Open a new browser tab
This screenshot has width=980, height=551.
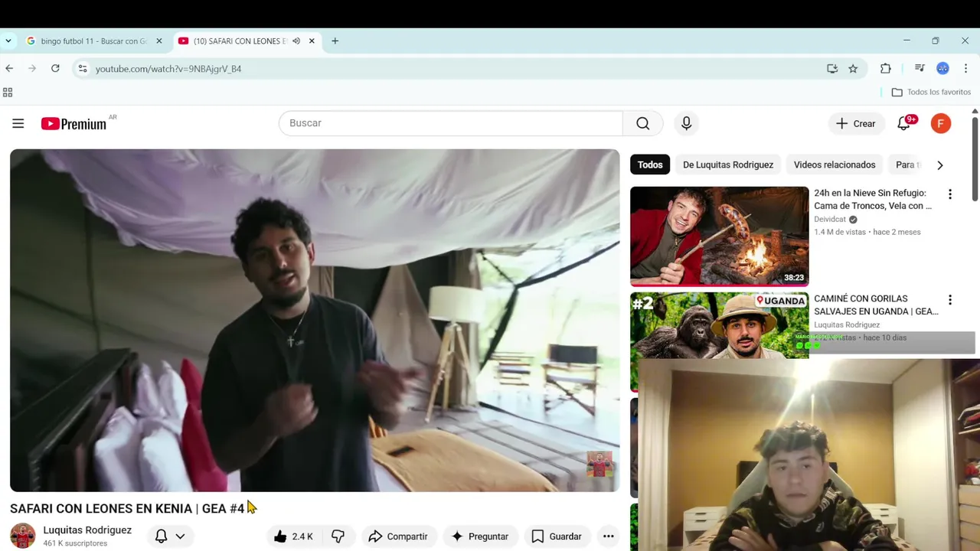pos(335,41)
